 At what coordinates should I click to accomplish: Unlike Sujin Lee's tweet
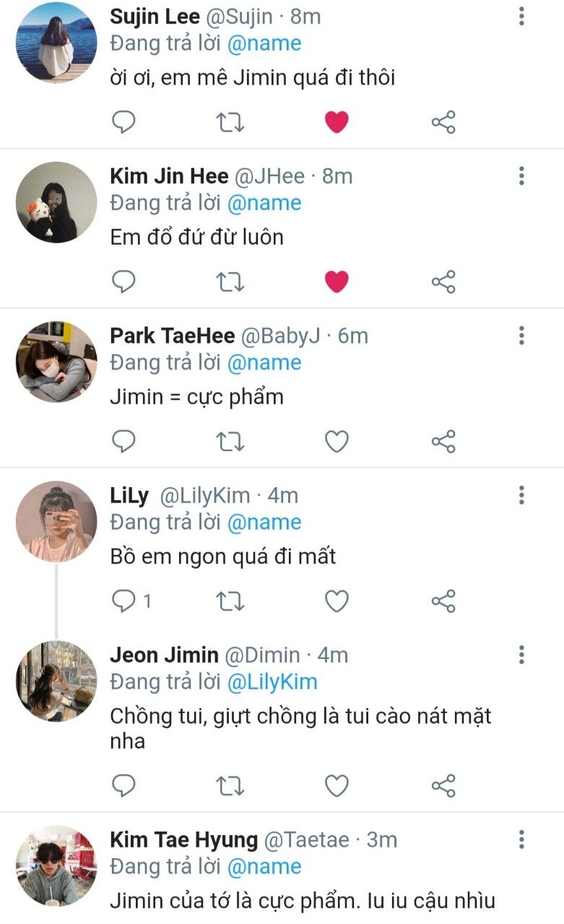[337, 122]
